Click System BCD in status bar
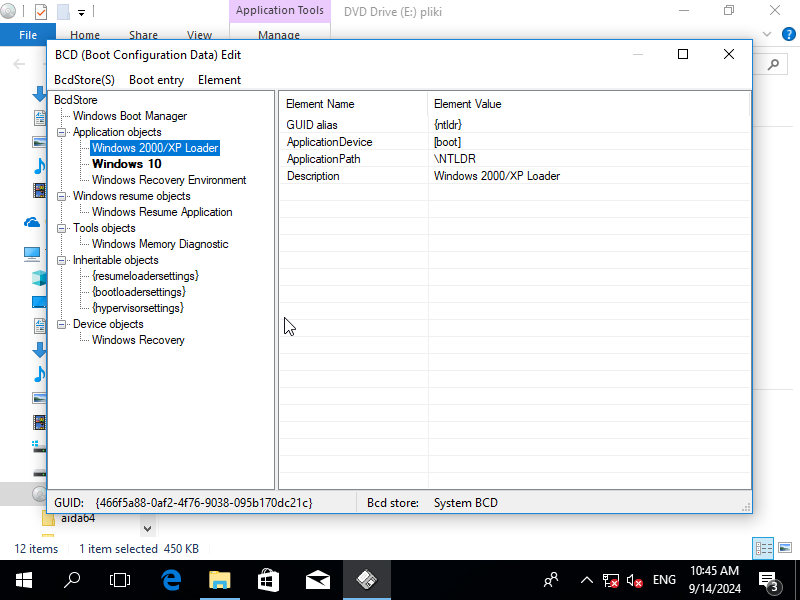The height and width of the screenshot is (600, 800). [x=465, y=503]
